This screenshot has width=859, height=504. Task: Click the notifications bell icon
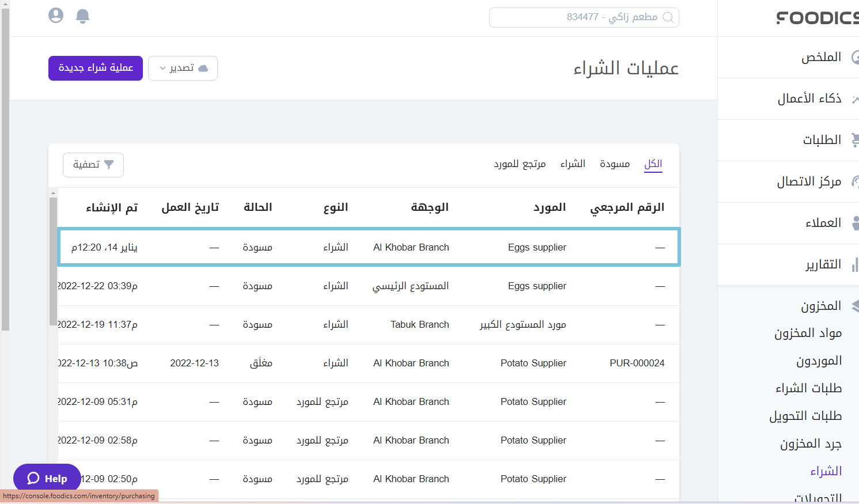tap(83, 16)
